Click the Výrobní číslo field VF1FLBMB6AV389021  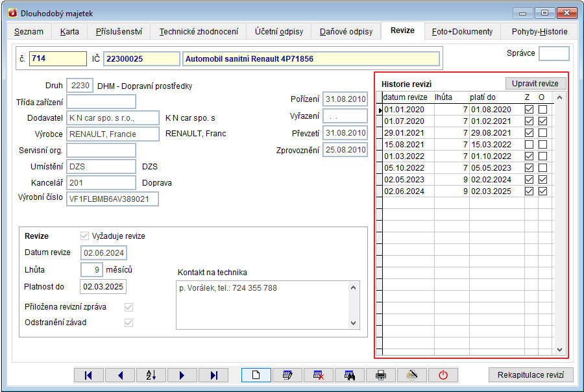coord(112,199)
